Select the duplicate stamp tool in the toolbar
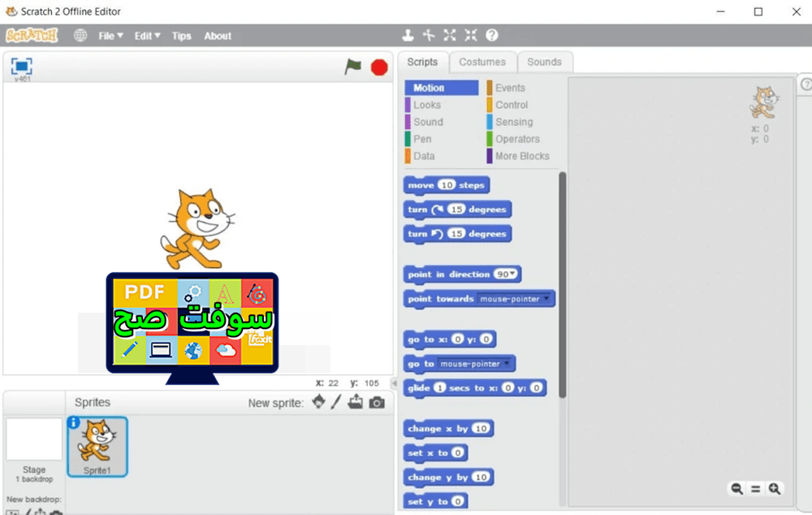The width and height of the screenshot is (812, 515). 408,35
